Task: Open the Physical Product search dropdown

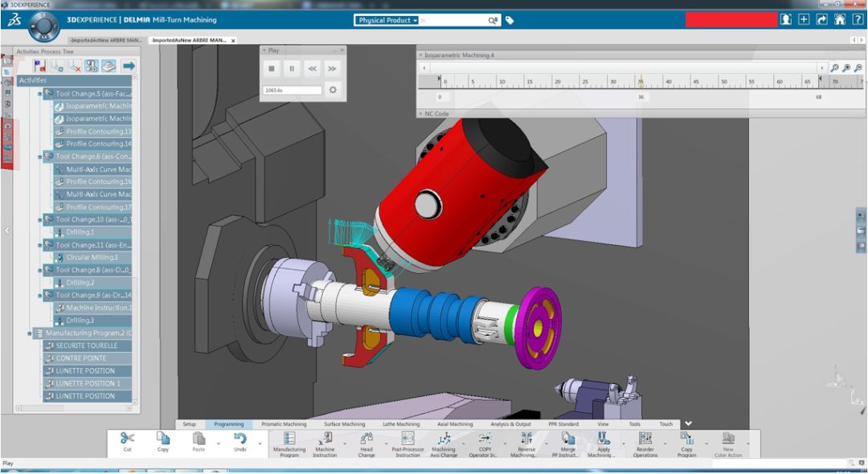Action: coord(387,20)
